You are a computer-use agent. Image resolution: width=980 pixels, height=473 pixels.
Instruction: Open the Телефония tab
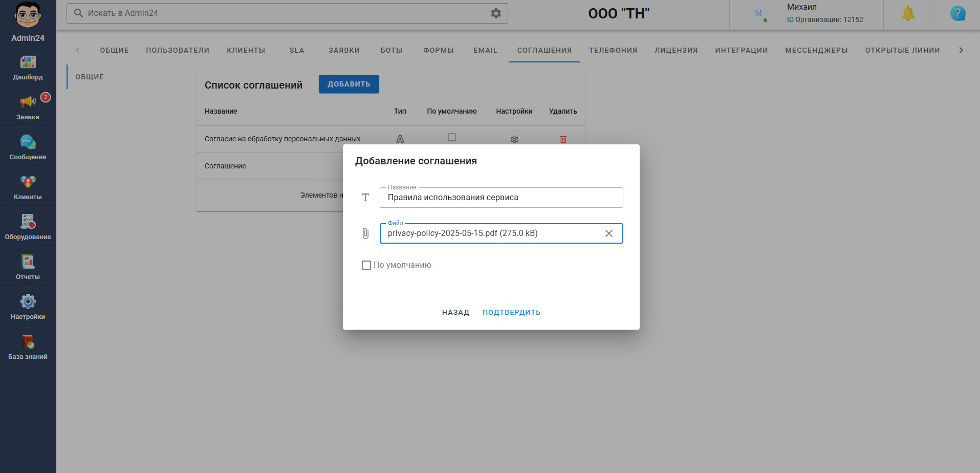[x=613, y=50]
